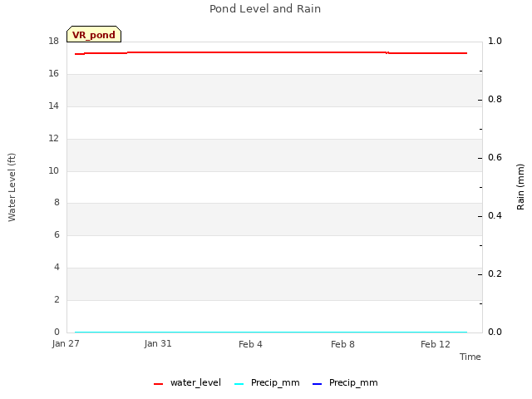This screenshot has height=399, width=532.
Task: Click the 6 water level tick label
Action: click(x=57, y=234)
